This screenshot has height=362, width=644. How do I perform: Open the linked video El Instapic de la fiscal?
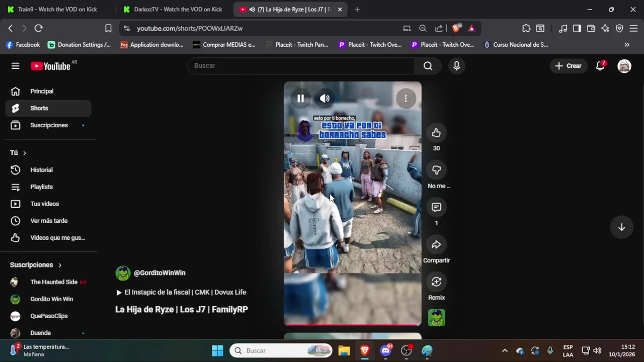click(181, 292)
